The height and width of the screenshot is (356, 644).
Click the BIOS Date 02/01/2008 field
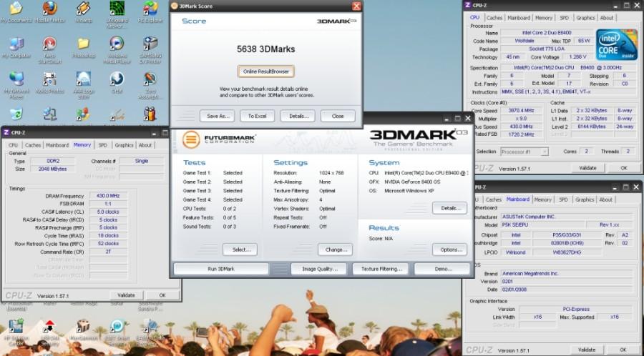pos(567,290)
